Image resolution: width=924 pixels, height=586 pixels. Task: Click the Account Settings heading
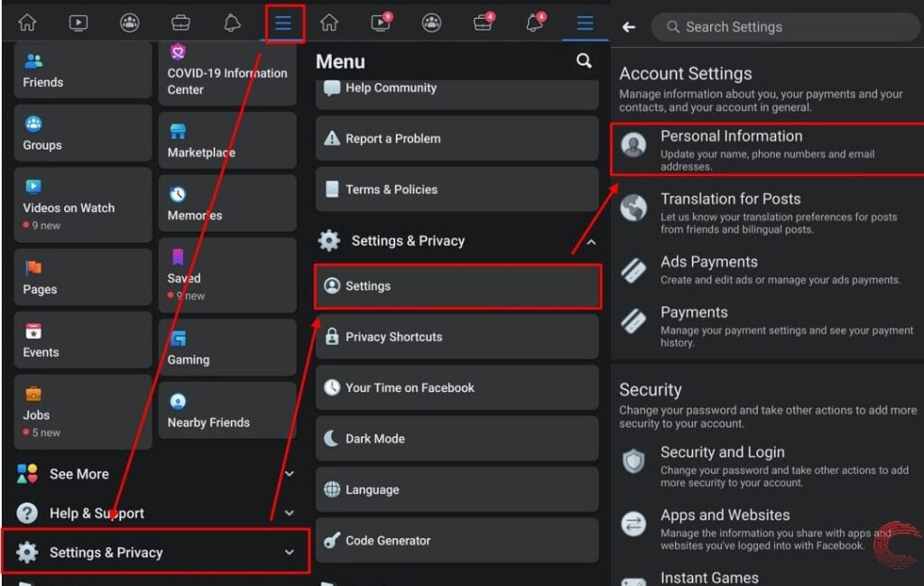(686, 74)
